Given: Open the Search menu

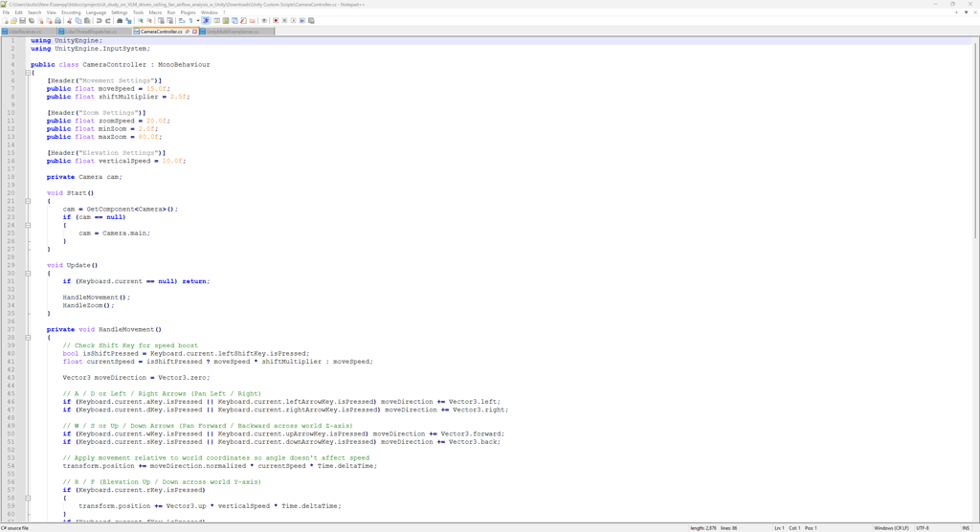Looking at the screenshot, I should (x=34, y=12).
